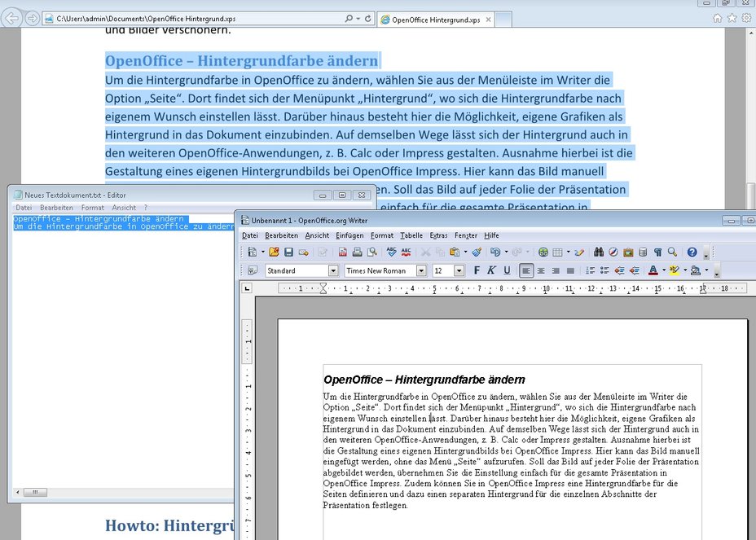This screenshot has height=540, width=756.
Task: Select the Format Paintbrush icon
Action: pos(477,252)
